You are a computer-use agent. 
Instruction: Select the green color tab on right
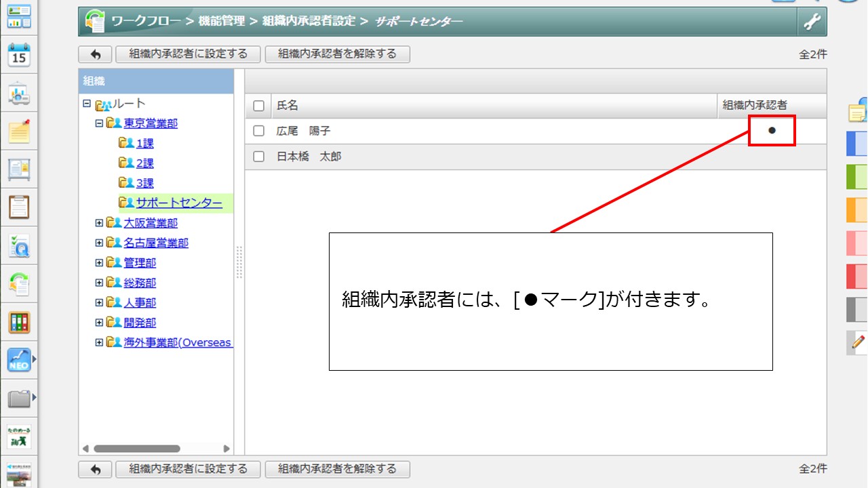[x=857, y=177]
